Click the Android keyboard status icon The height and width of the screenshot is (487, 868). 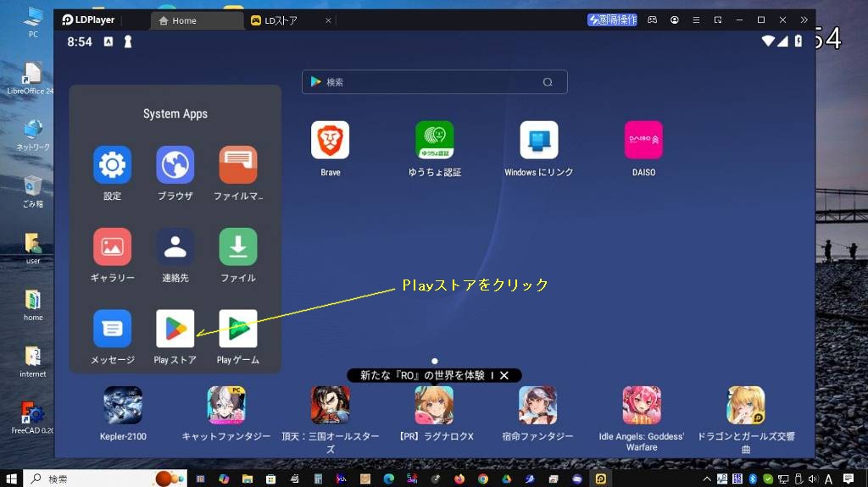pyautogui.click(x=108, y=42)
